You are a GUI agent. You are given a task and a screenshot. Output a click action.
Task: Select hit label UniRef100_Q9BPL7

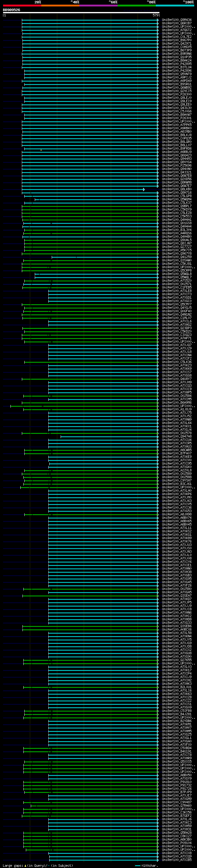point(177,206)
